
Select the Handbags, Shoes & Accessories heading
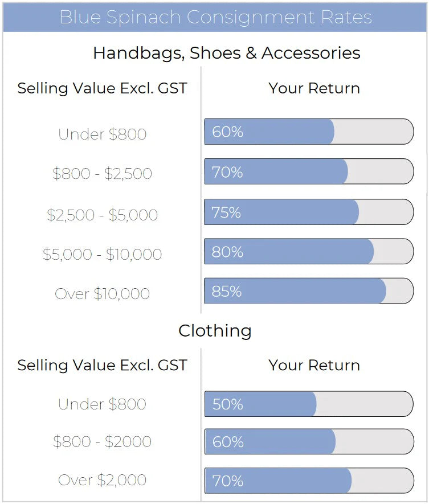point(226,53)
